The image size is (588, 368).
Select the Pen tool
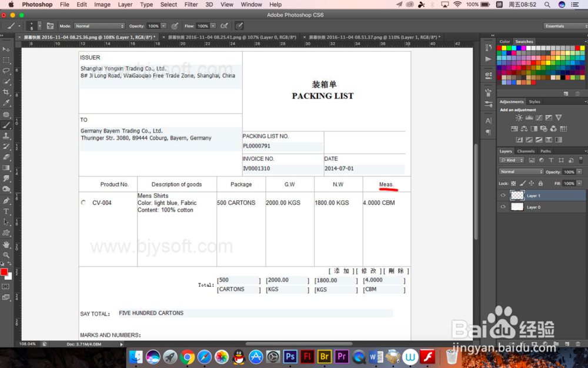coord(6,201)
